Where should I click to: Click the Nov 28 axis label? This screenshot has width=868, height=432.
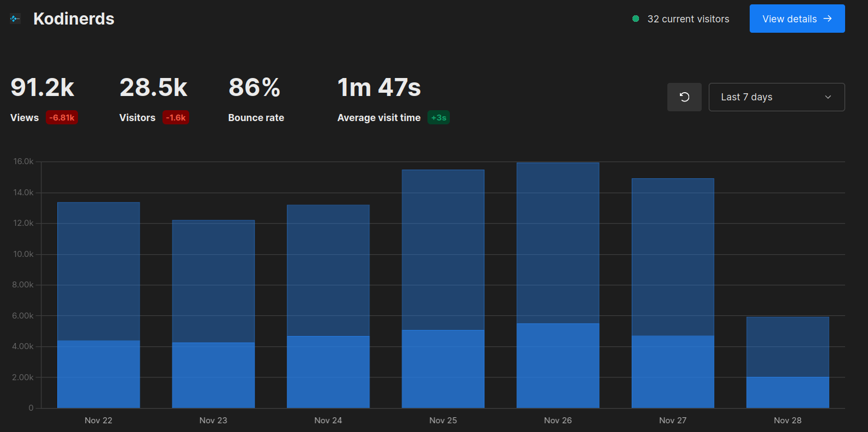tap(788, 421)
